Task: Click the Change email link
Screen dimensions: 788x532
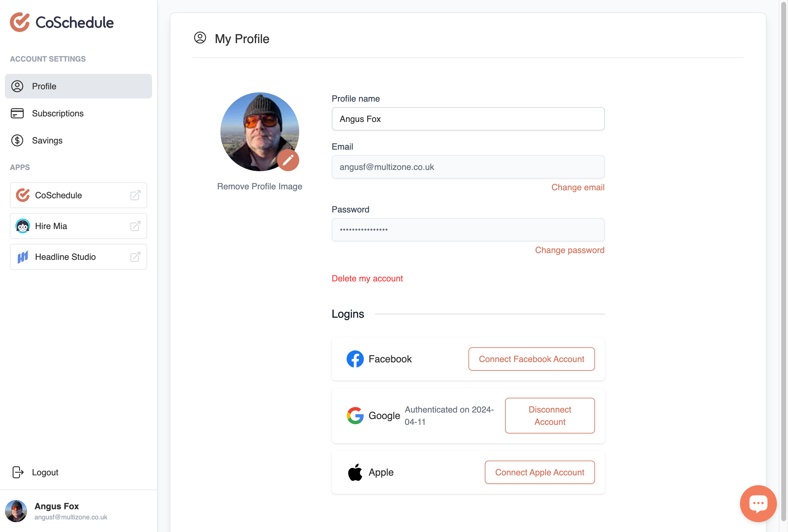Action: (578, 187)
